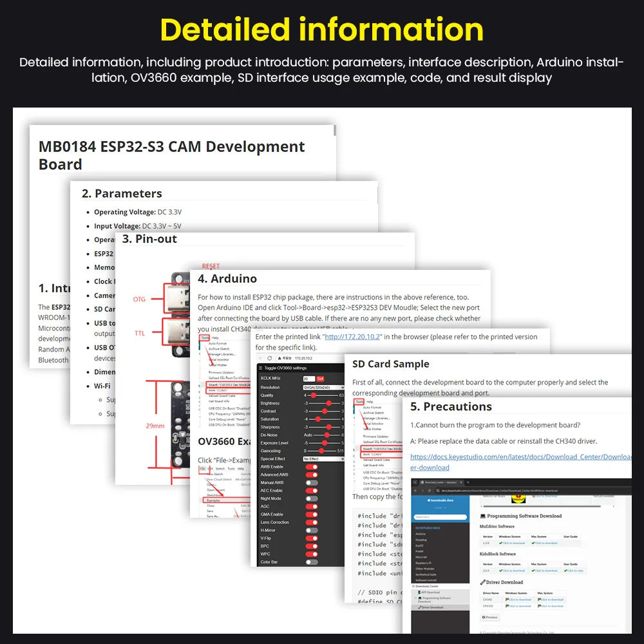Screen dimensions: 644x644
Task: Enable Manual AWB switch
Action: [312, 482]
